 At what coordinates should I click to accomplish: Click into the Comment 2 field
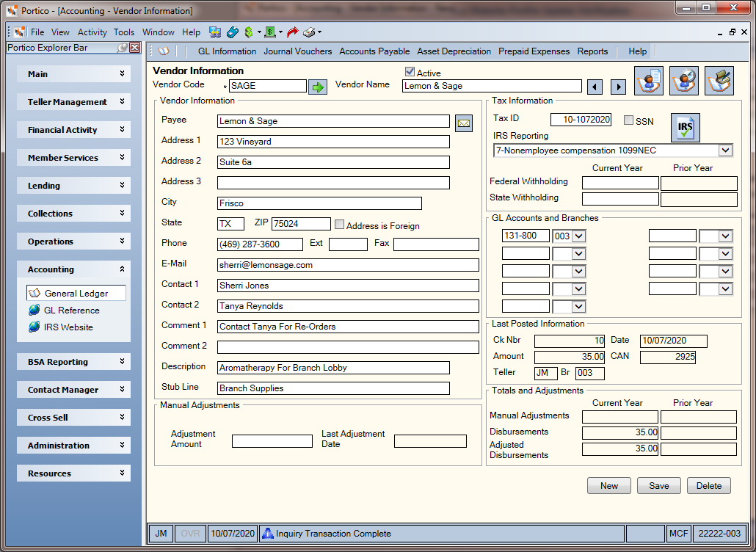[348, 347]
